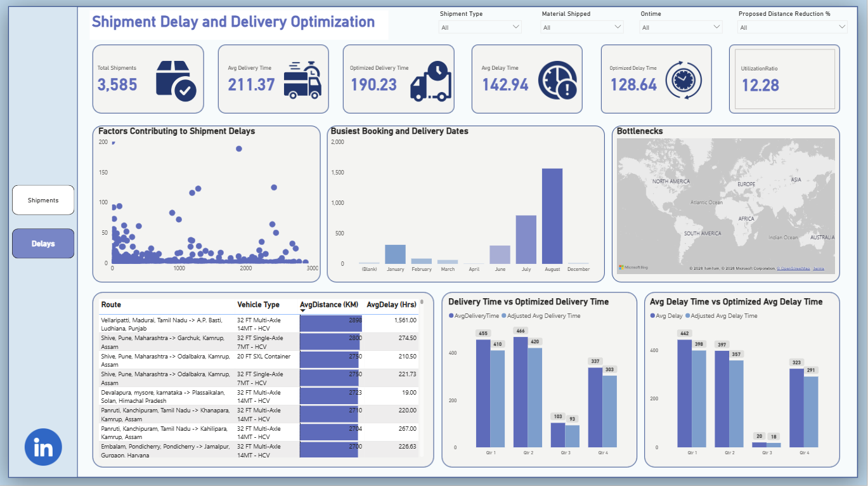Select the March bar in Busiest Booking chart

tap(447, 262)
